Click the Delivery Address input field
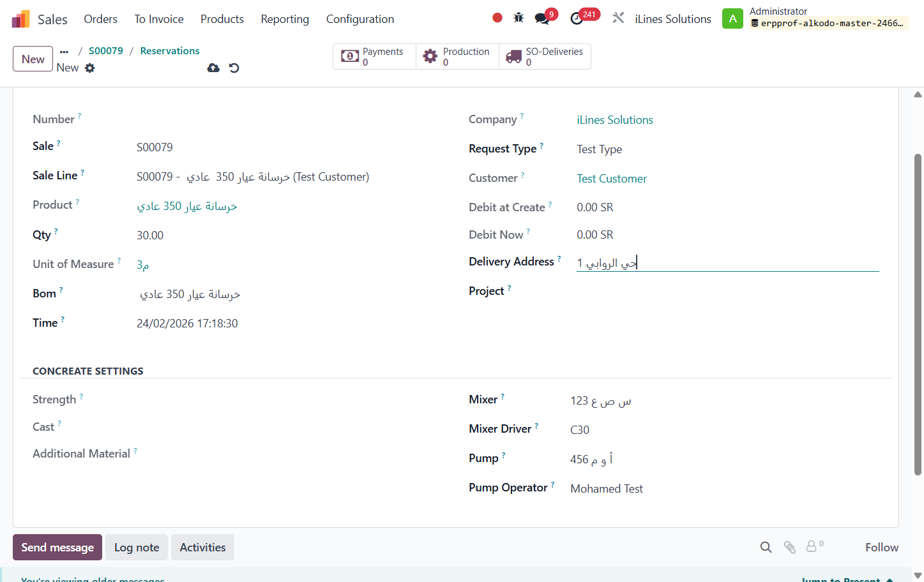Viewport: 924px width, 582px height. click(x=728, y=263)
